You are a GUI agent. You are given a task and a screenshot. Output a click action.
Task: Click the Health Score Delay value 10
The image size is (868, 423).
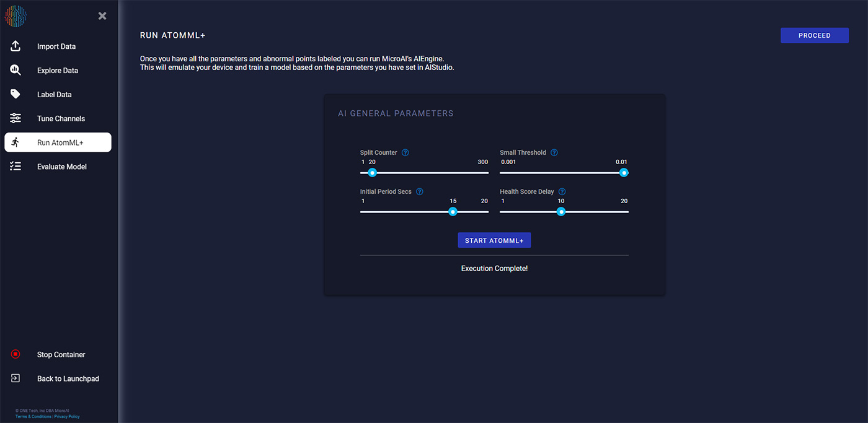[561, 201]
